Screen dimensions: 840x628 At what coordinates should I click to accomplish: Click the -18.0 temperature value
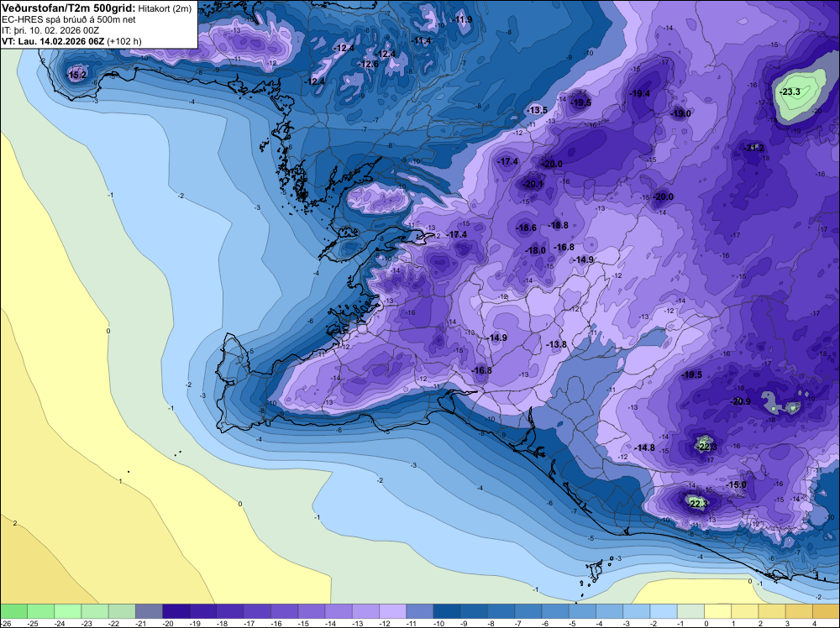click(x=535, y=250)
